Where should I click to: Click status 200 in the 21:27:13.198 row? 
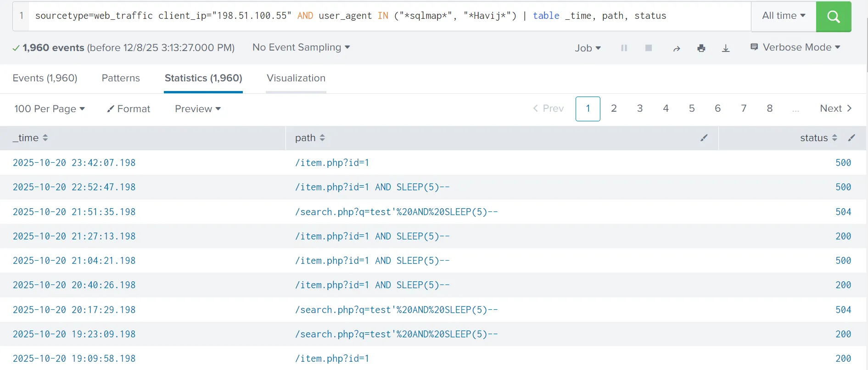click(x=843, y=236)
